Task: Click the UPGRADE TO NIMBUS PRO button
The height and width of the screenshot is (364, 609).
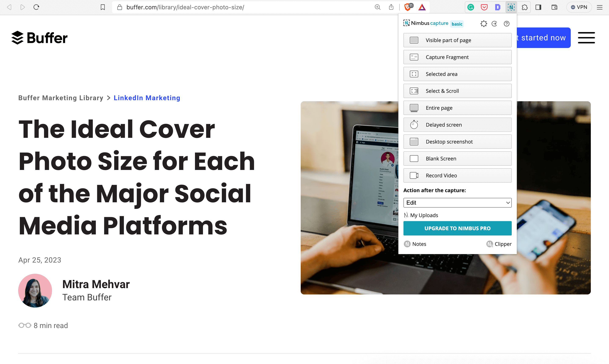Action: [457, 228]
